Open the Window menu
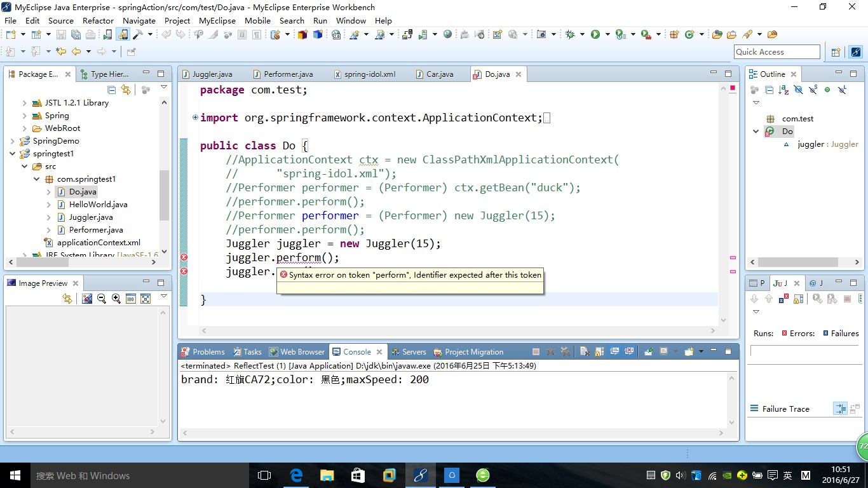The height and width of the screenshot is (488, 868). pos(351,20)
